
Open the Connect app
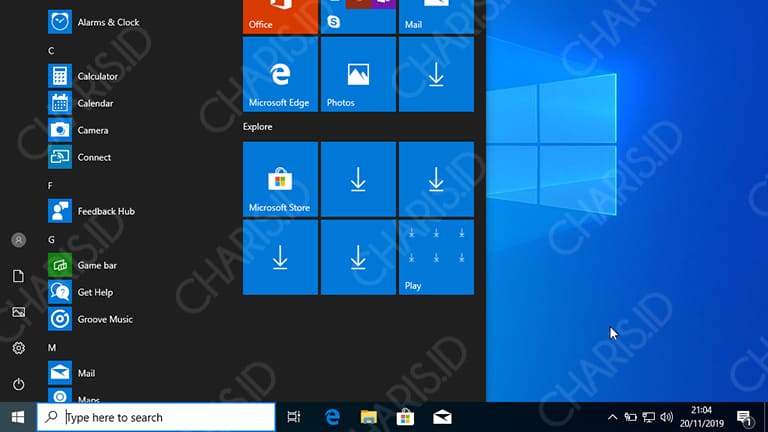coord(80,157)
